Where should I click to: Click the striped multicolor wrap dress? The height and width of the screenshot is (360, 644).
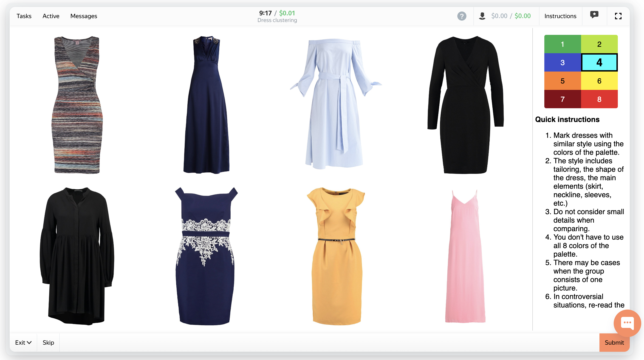tap(77, 105)
